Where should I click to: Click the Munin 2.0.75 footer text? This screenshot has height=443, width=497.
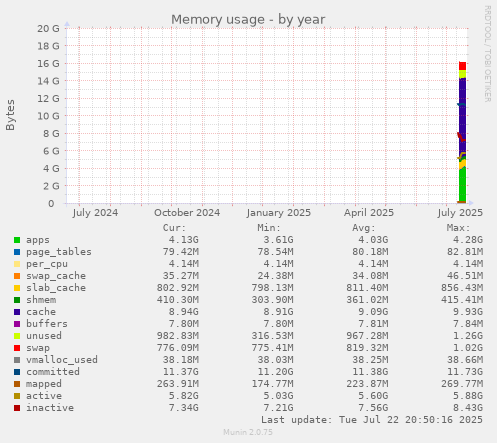click(x=248, y=432)
